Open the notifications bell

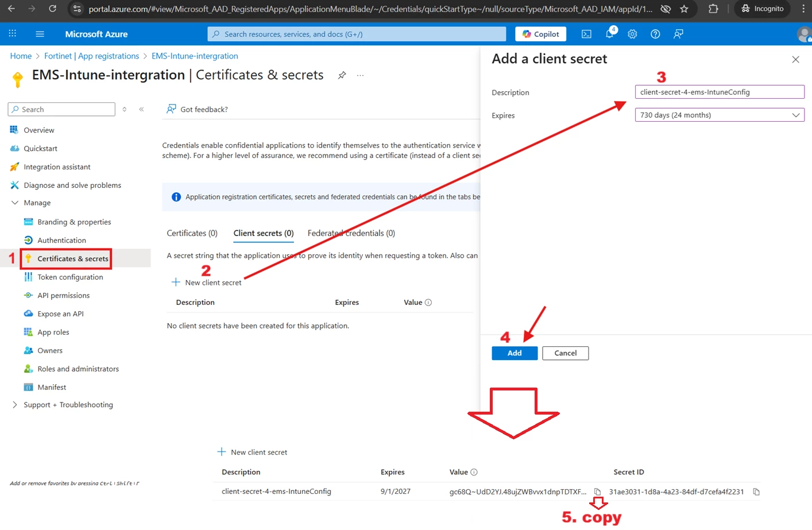pos(610,33)
